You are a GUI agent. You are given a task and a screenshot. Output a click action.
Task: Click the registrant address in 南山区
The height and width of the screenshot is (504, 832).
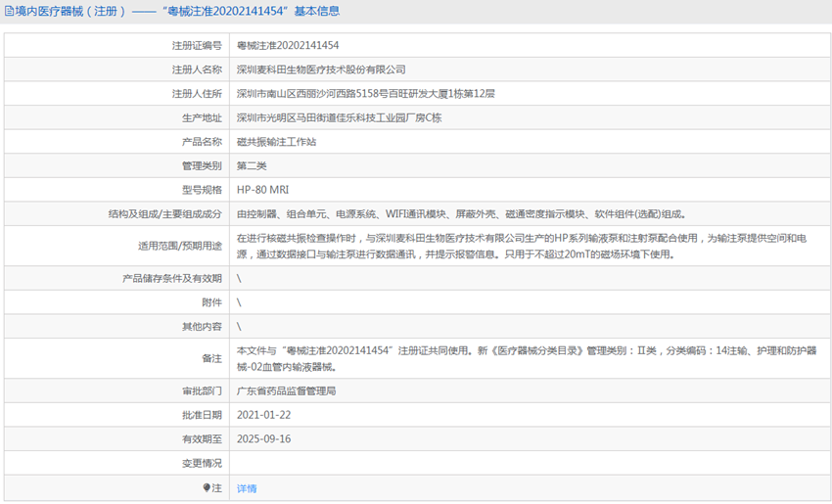(x=365, y=94)
